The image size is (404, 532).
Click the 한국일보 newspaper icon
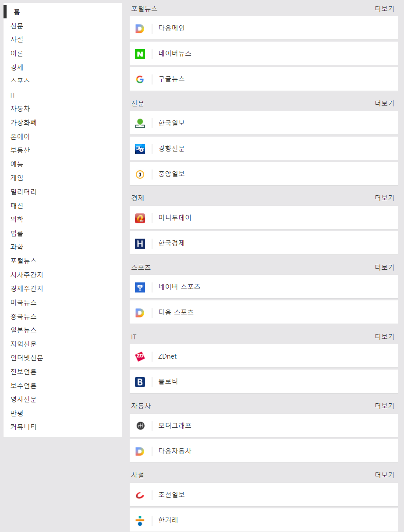(x=140, y=123)
